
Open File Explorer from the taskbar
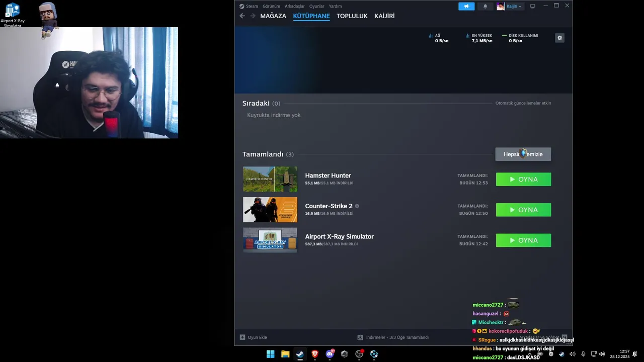[285, 354]
